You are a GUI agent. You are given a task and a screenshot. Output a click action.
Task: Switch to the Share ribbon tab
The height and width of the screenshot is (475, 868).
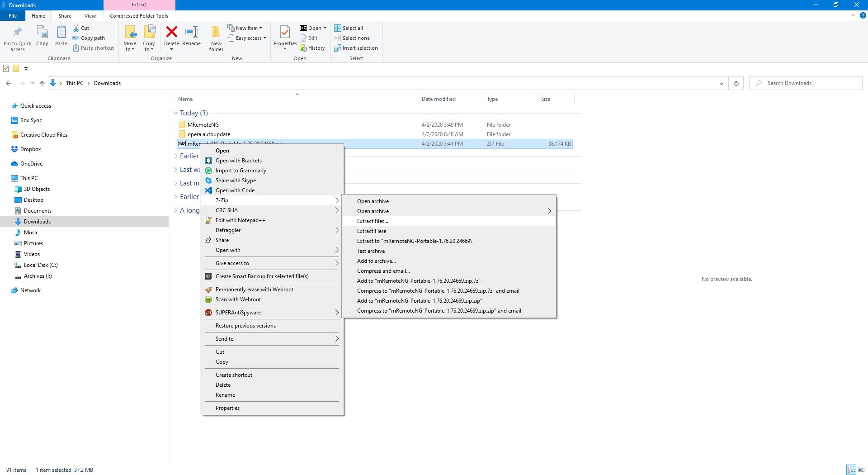tap(65, 16)
